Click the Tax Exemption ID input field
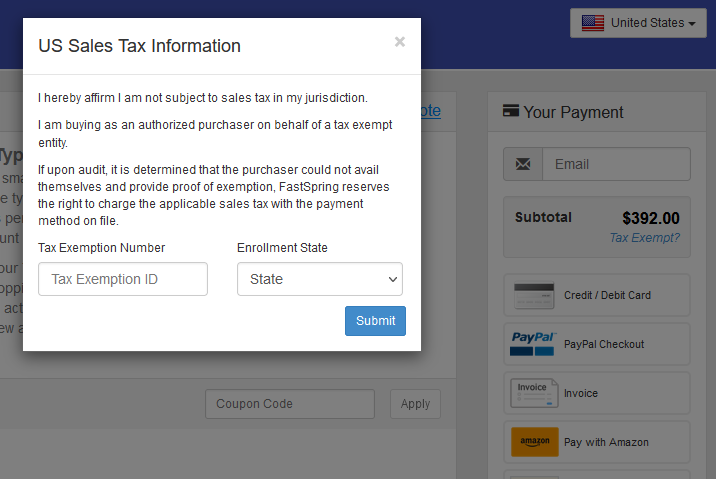Image resolution: width=716 pixels, height=479 pixels. point(123,279)
